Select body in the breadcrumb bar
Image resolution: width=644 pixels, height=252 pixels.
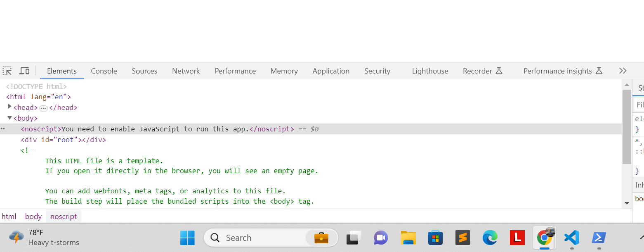pyautogui.click(x=33, y=216)
